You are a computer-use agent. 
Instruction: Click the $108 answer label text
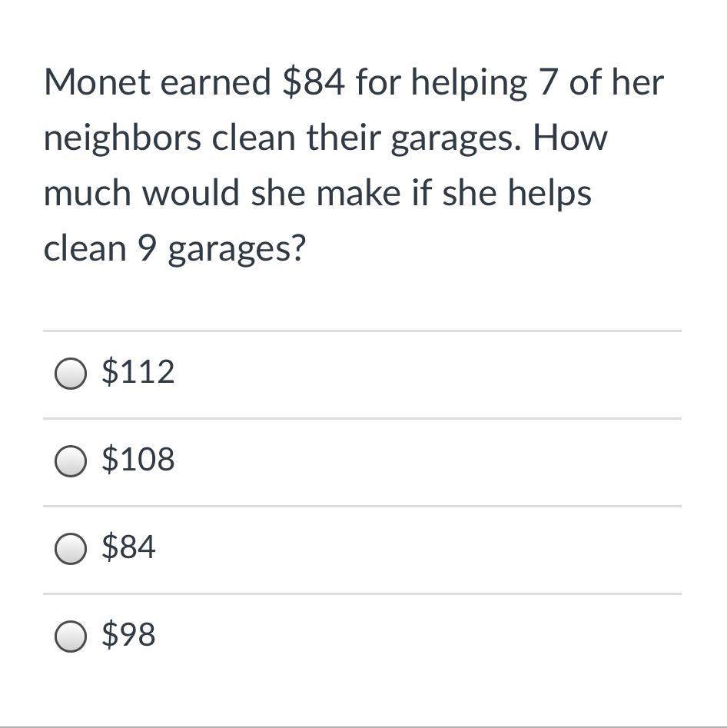coord(138,460)
